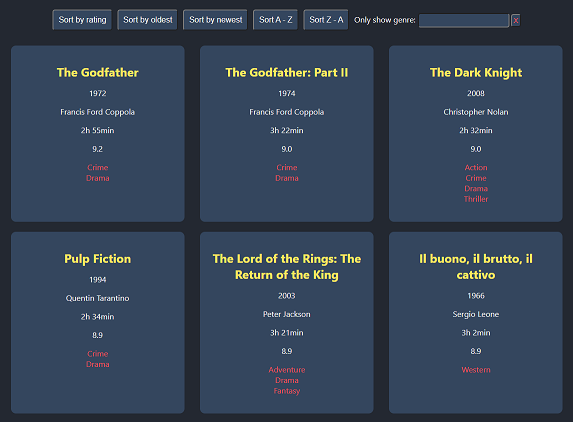The height and width of the screenshot is (422, 573).
Task: Click the Pulp Fiction title
Action: click(98, 259)
